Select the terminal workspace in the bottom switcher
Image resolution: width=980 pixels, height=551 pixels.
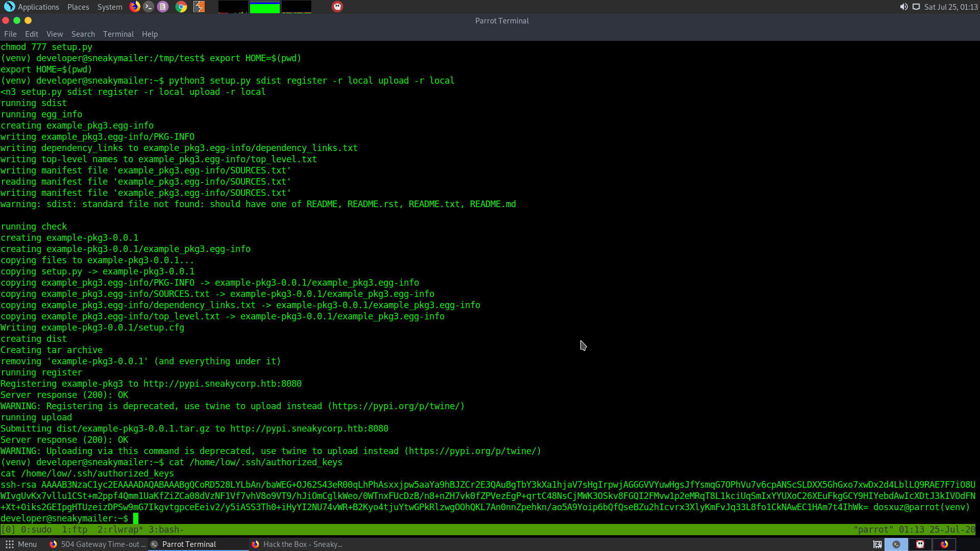pyautogui.click(x=896, y=544)
